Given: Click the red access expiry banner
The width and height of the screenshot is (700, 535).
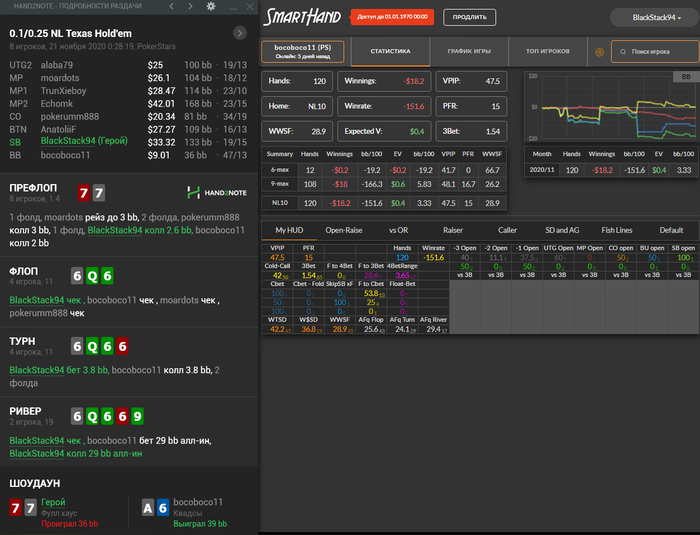Looking at the screenshot, I should [393, 17].
